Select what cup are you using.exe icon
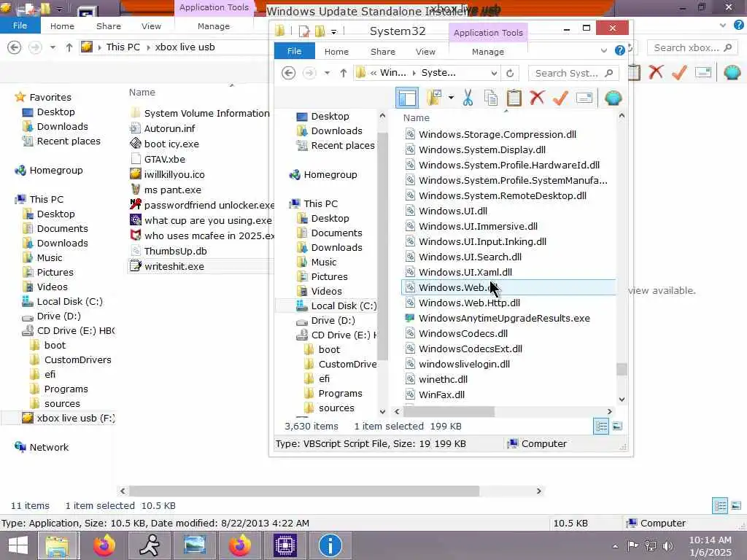 pyautogui.click(x=136, y=220)
